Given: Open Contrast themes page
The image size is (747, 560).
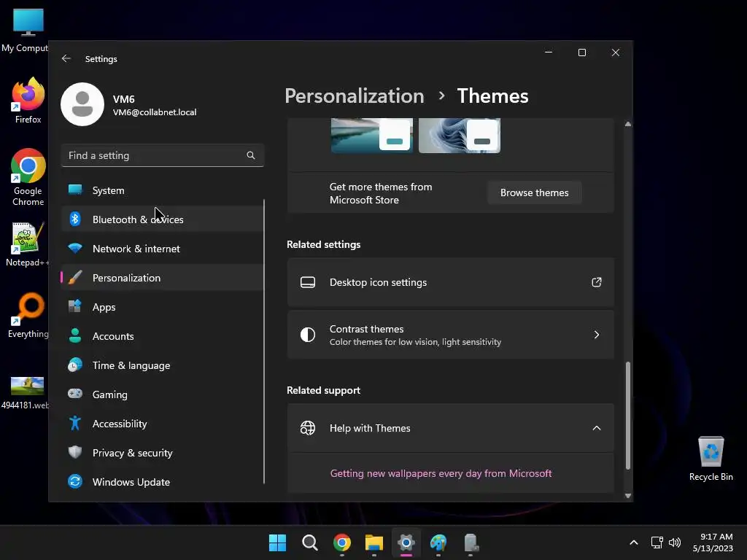Looking at the screenshot, I should click(450, 335).
